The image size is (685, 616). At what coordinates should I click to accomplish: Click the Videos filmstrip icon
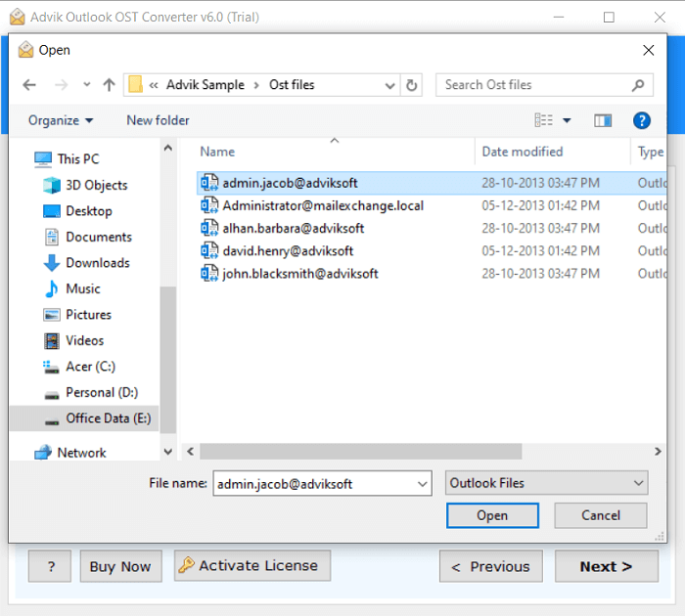coord(52,341)
